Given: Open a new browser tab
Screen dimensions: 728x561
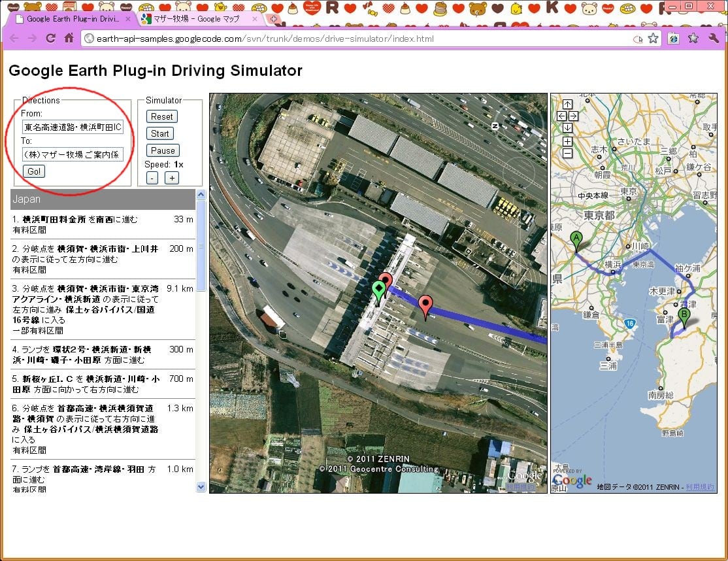Looking at the screenshot, I should tap(274, 19).
